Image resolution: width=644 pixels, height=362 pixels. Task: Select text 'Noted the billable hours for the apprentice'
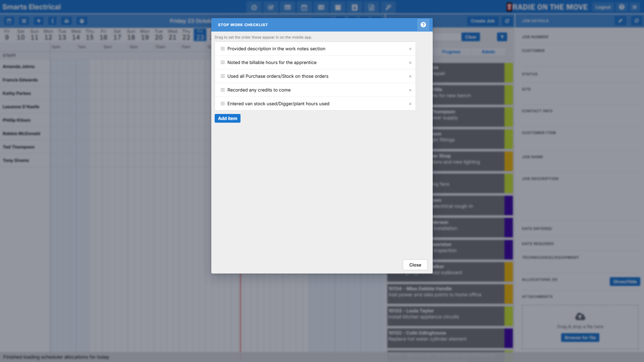coord(272,63)
